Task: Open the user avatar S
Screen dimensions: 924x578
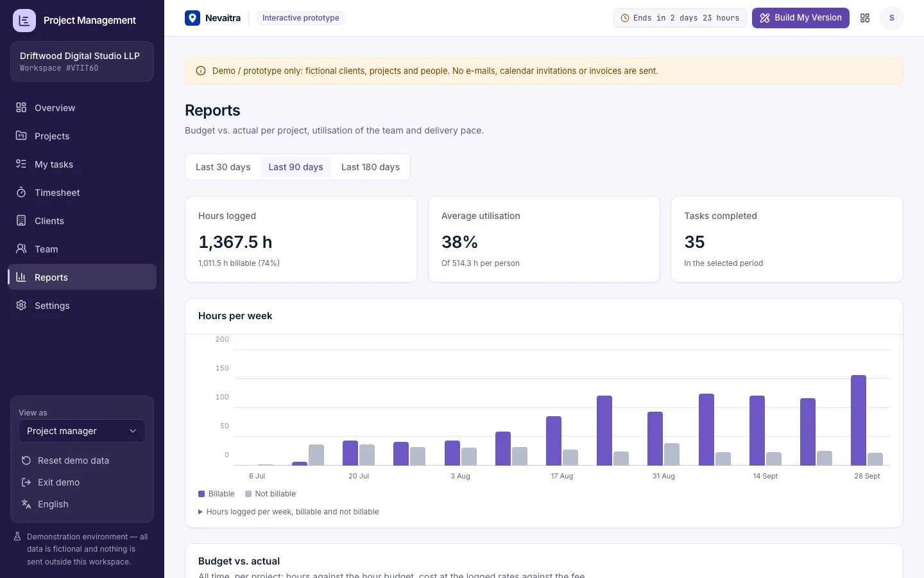Action: pyautogui.click(x=892, y=18)
